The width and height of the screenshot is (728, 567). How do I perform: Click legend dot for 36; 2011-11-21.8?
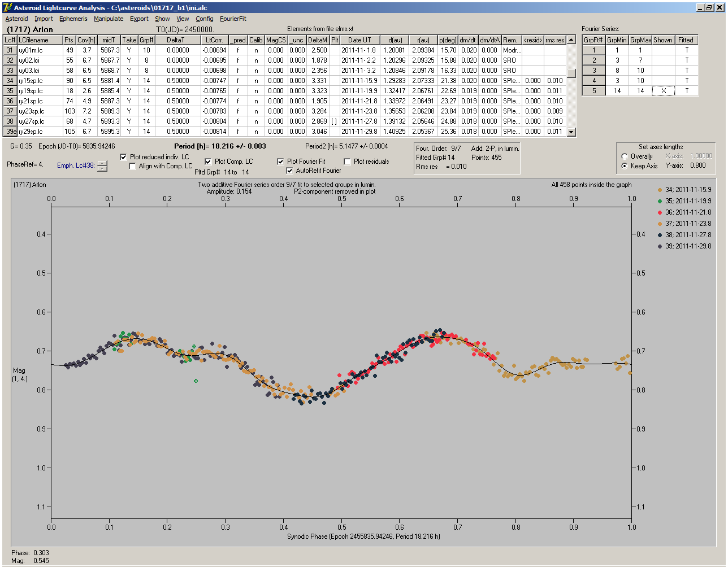(x=660, y=212)
